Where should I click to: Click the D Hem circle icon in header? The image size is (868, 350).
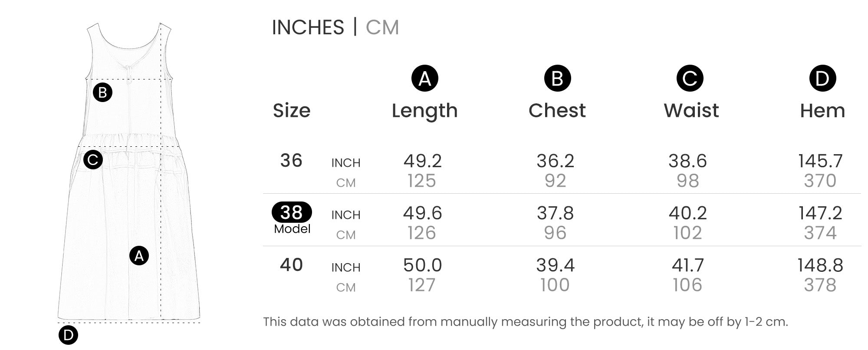pyautogui.click(x=822, y=78)
